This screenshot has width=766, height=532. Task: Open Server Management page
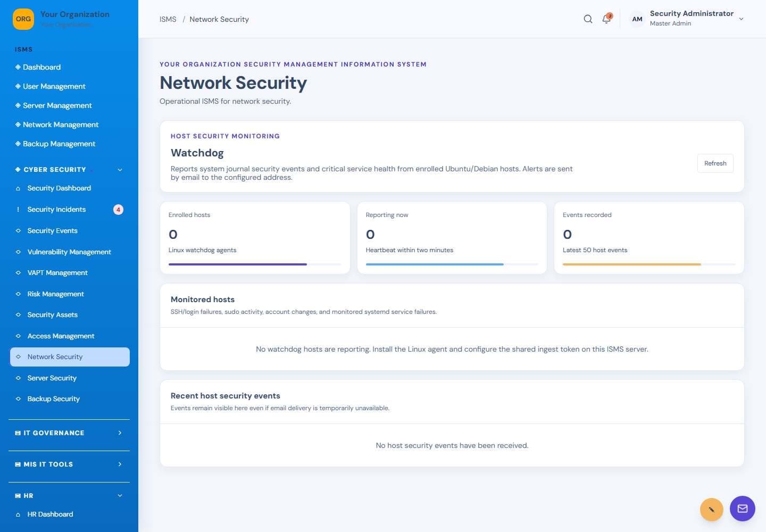tap(57, 105)
